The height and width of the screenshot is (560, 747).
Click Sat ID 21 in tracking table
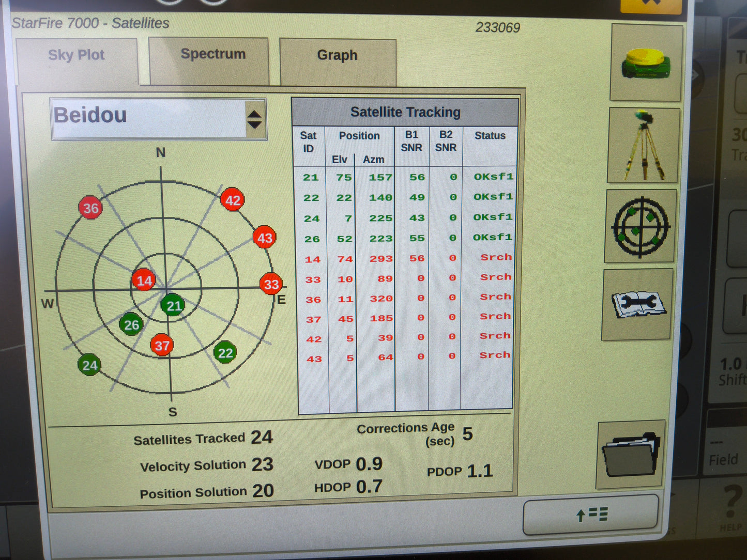pos(311,178)
